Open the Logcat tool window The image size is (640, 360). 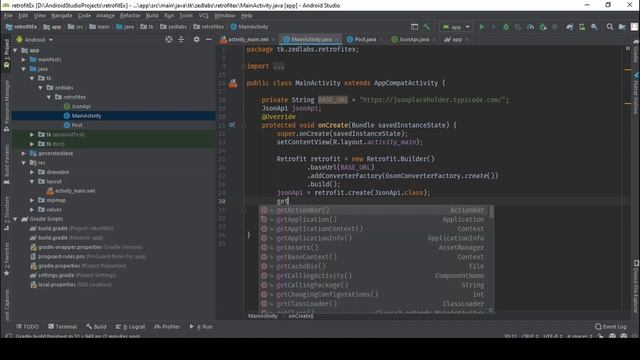tap(131, 327)
